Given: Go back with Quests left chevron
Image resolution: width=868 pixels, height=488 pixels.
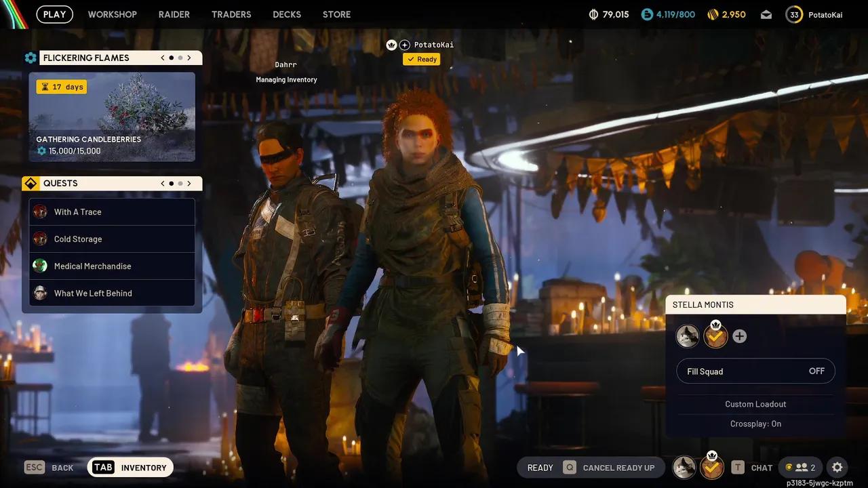Looking at the screenshot, I should pyautogui.click(x=162, y=183).
